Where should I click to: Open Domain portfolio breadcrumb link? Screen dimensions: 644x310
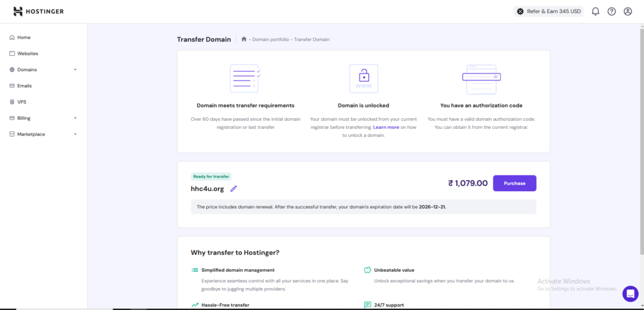270,40
